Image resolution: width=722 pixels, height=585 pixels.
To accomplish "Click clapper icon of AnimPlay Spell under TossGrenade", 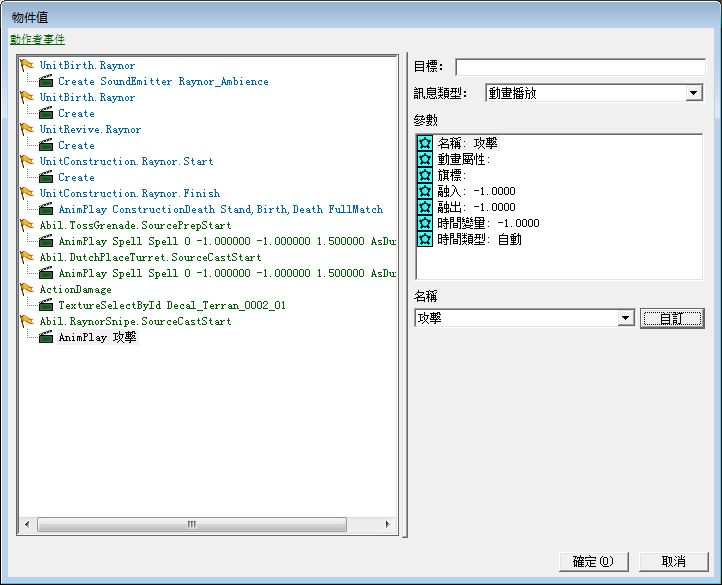I will [46, 241].
